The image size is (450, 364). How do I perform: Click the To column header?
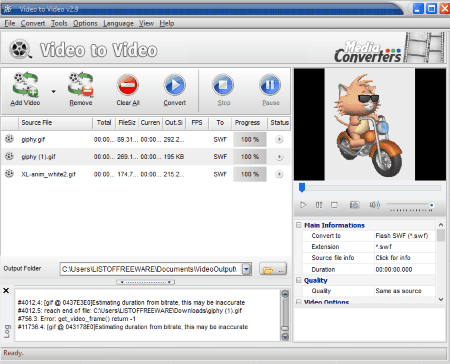click(220, 123)
